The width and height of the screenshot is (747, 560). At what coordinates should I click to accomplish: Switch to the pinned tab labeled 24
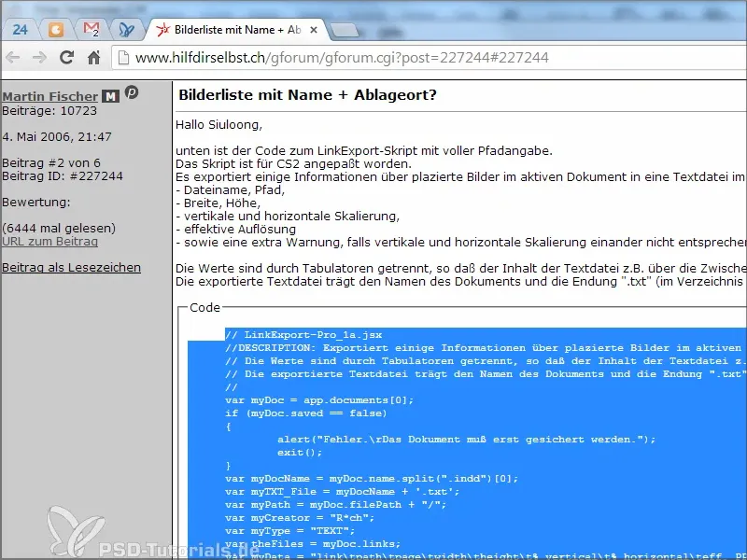(20, 30)
